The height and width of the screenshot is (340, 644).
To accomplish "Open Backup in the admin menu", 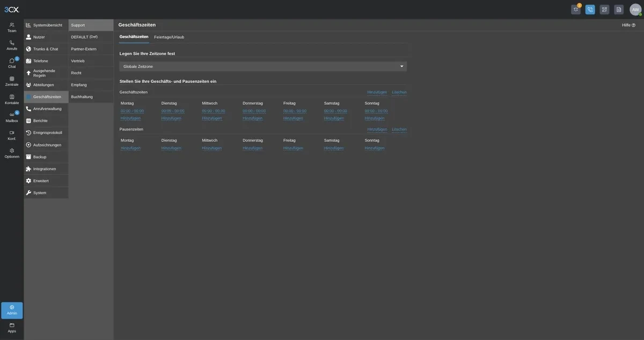I will (x=46, y=157).
